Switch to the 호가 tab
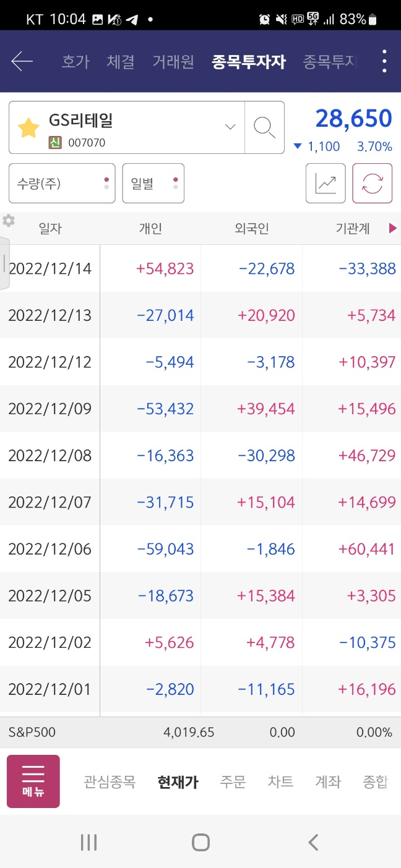The height and width of the screenshot is (868, 401). pos(75,62)
